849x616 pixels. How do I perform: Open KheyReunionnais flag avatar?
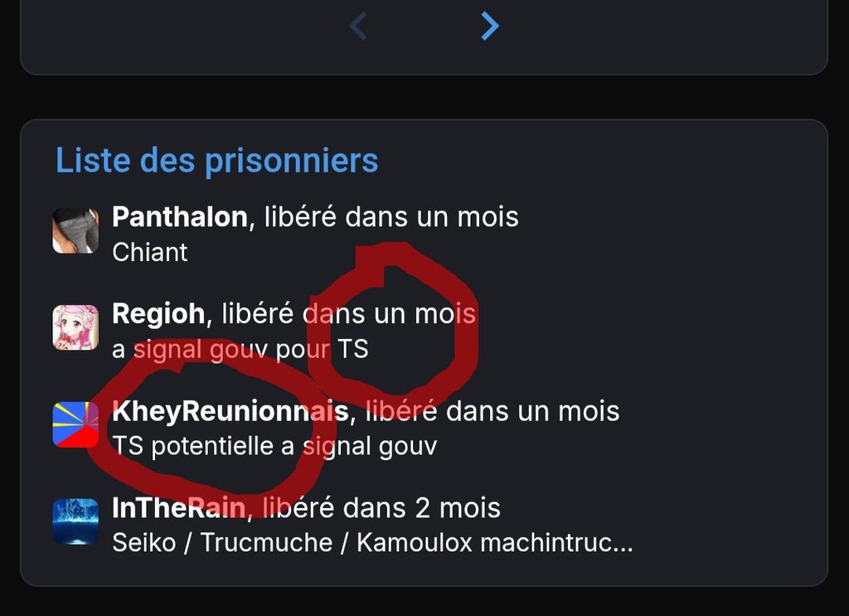coord(75,425)
